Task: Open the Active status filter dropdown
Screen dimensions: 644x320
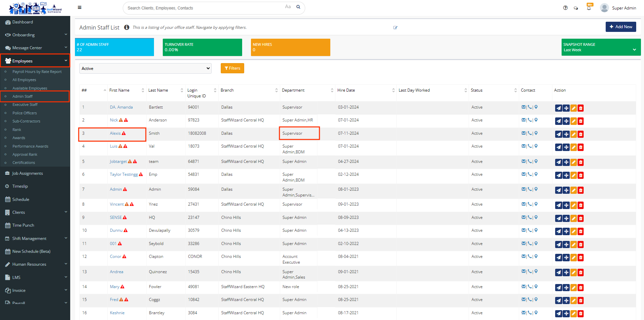Action: (x=145, y=69)
